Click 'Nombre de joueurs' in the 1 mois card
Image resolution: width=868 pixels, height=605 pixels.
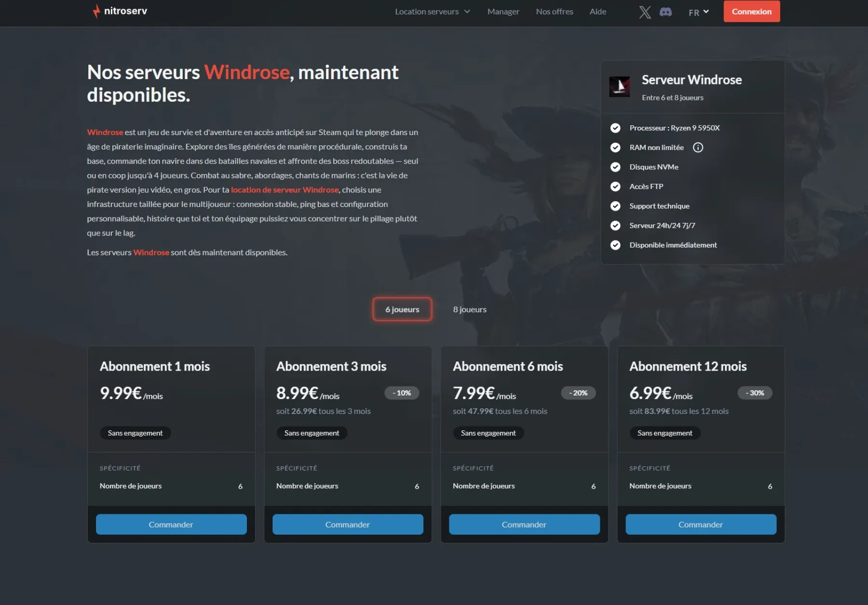tap(131, 486)
